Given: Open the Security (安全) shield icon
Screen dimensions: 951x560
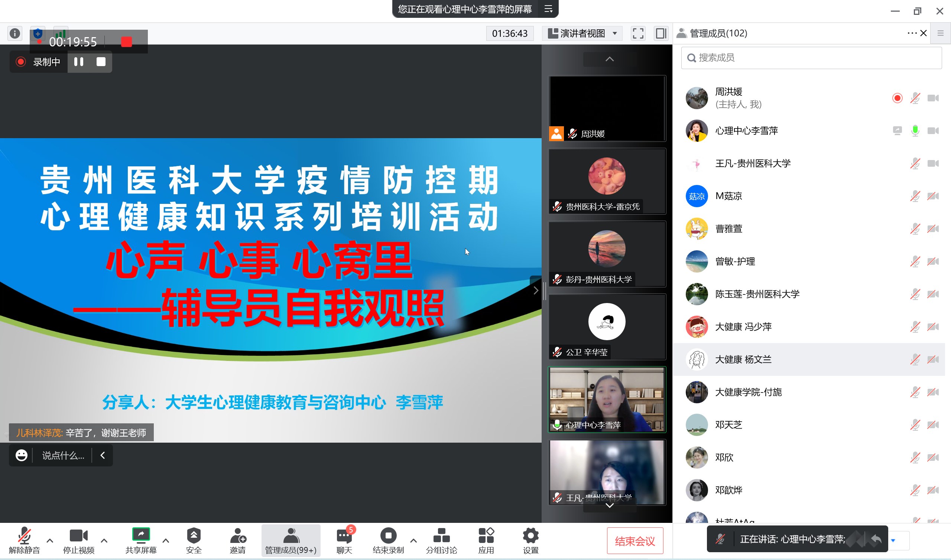Looking at the screenshot, I should pyautogui.click(x=194, y=536).
